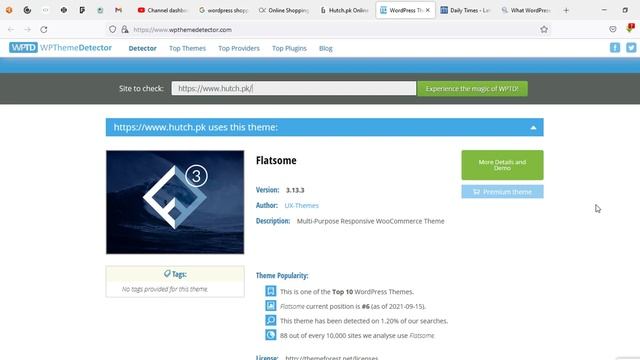This screenshot has height=360, width=640.
Task: Collapse the hutch.pk uses this theme panel
Action: [x=533, y=127]
